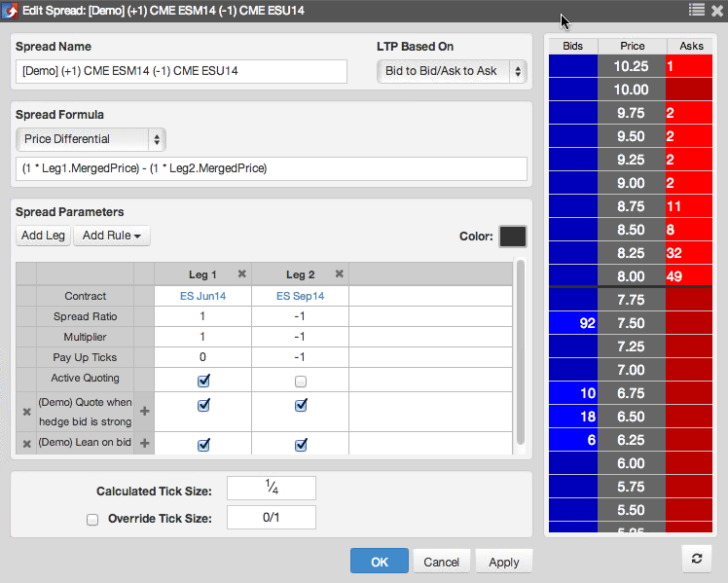Click the 6.00 price row
The height and width of the screenshot is (583, 728).
coord(631,463)
